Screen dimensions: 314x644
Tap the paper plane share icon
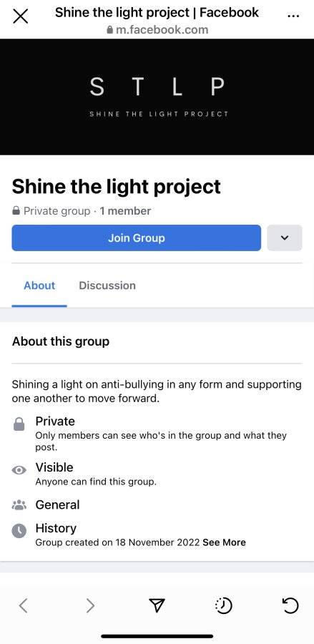(x=157, y=605)
